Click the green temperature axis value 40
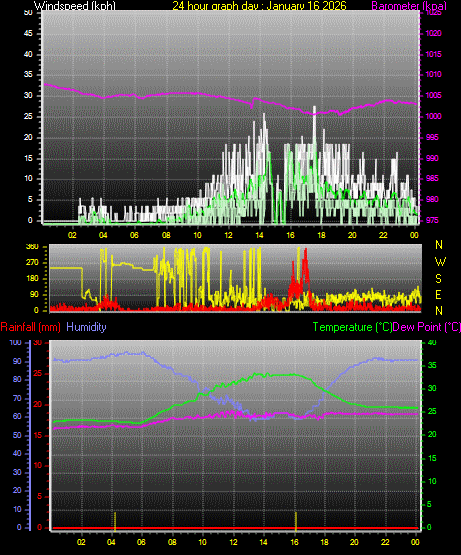This screenshot has height=555, width=461. pos(432,342)
